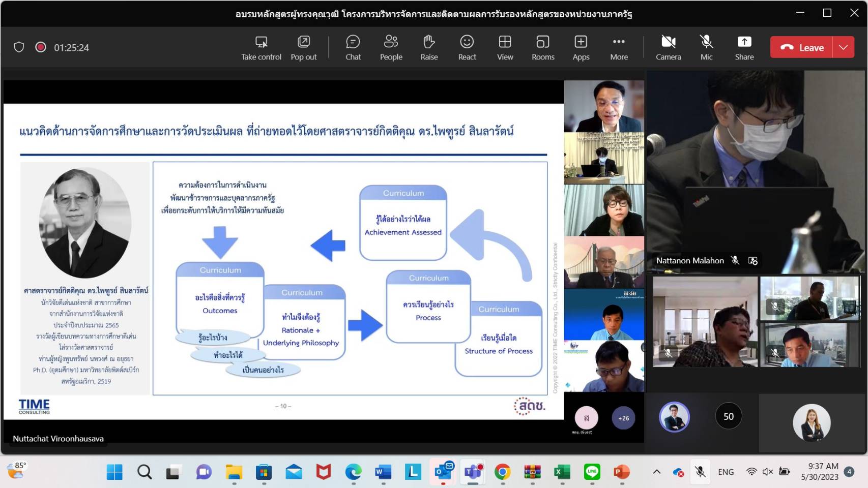Open the meeting Chat panel
Image resolution: width=868 pixels, height=488 pixels.
point(353,48)
